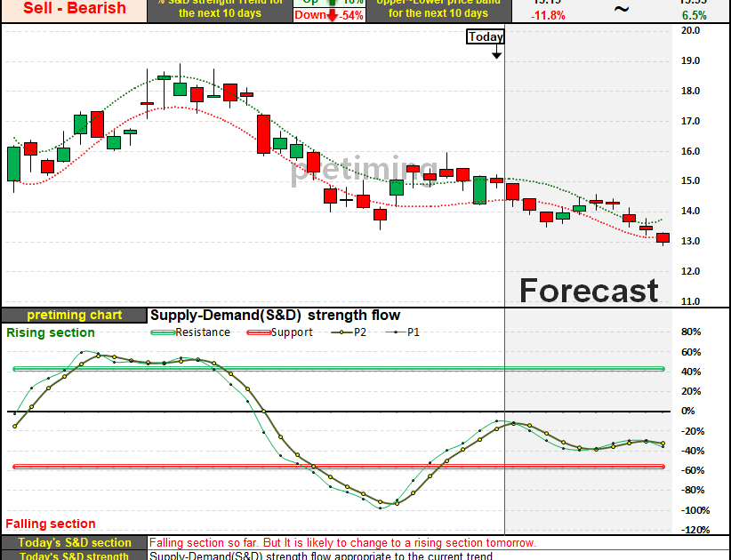
Task: Click the 11.0 price axis label
Action: (x=690, y=301)
